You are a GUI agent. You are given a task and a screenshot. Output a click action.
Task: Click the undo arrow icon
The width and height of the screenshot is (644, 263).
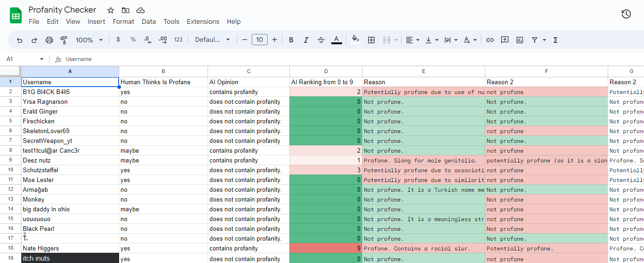tap(20, 40)
